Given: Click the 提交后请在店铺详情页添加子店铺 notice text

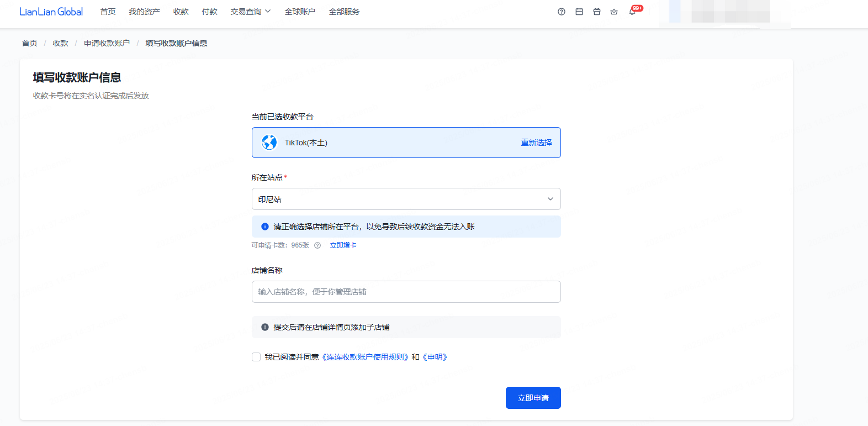Looking at the screenshot, I should (x=332, y=327).
